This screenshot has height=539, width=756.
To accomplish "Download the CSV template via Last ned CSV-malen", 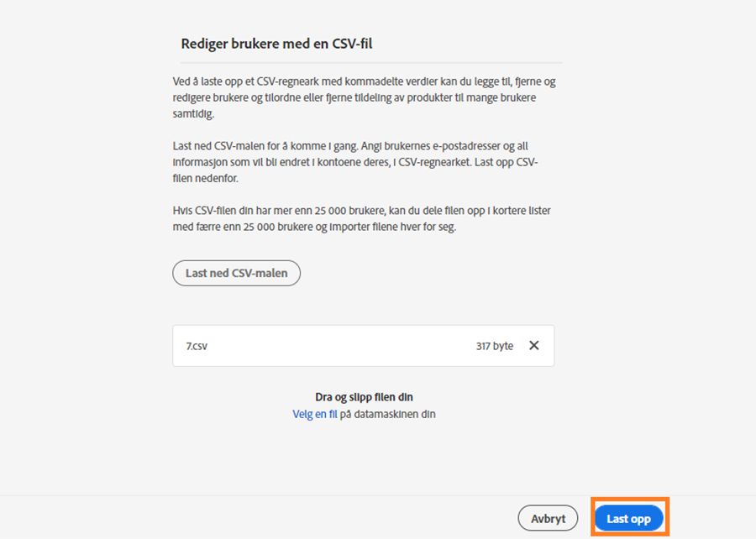I will point(236,273).
